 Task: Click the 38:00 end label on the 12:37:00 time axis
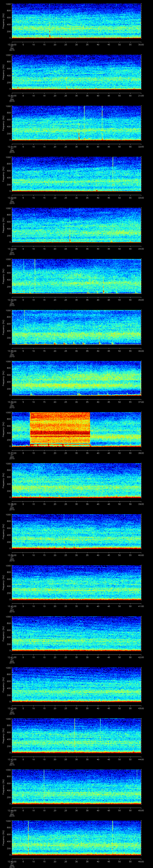click(x=141, y=453)
